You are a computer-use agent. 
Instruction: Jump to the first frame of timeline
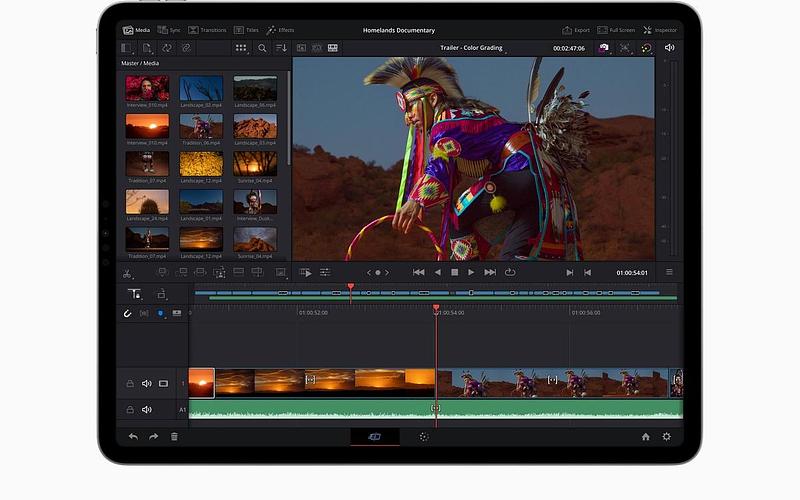(x=418, y=272)
